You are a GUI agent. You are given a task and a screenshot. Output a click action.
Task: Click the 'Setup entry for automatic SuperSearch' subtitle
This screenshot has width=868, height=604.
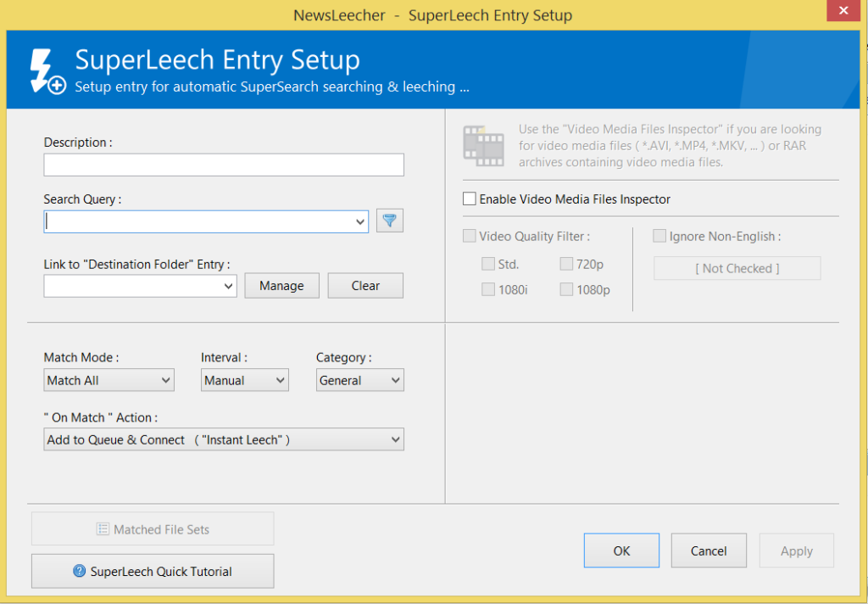coord(272,87)
